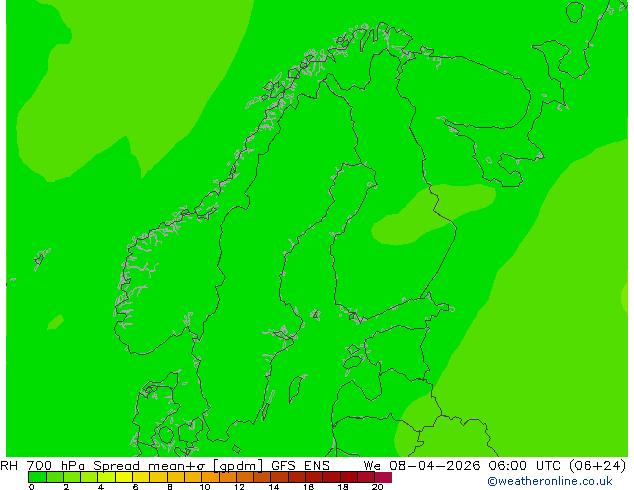Viewport: 634px width, 490px height.
Task: Click the legend scale value "0"
Action: (31, 487)
